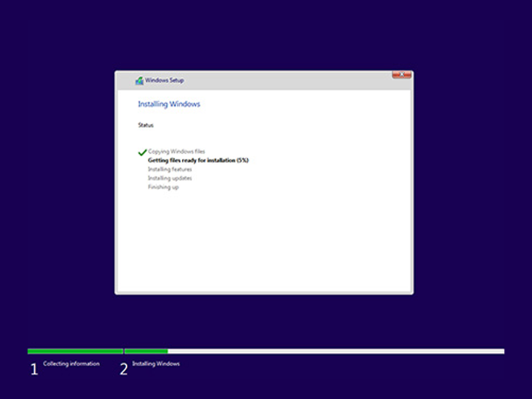Screen dimensions: 532x399
Task: Click the Installing features step
Action: tap(169, 169)
